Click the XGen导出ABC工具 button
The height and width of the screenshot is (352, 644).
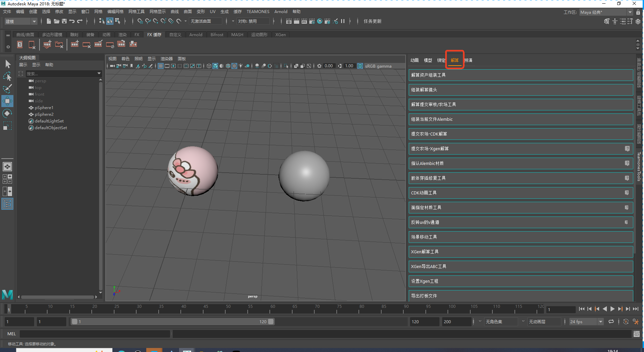520,266
